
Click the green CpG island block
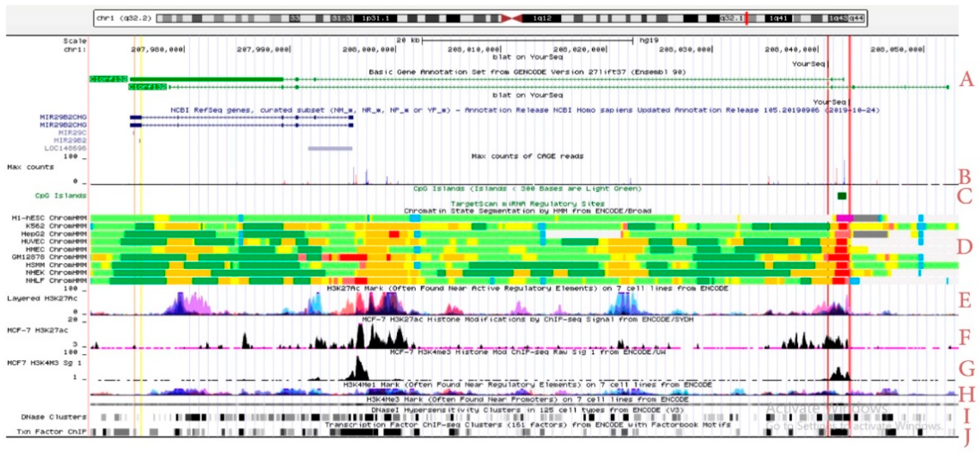[842, 196]
